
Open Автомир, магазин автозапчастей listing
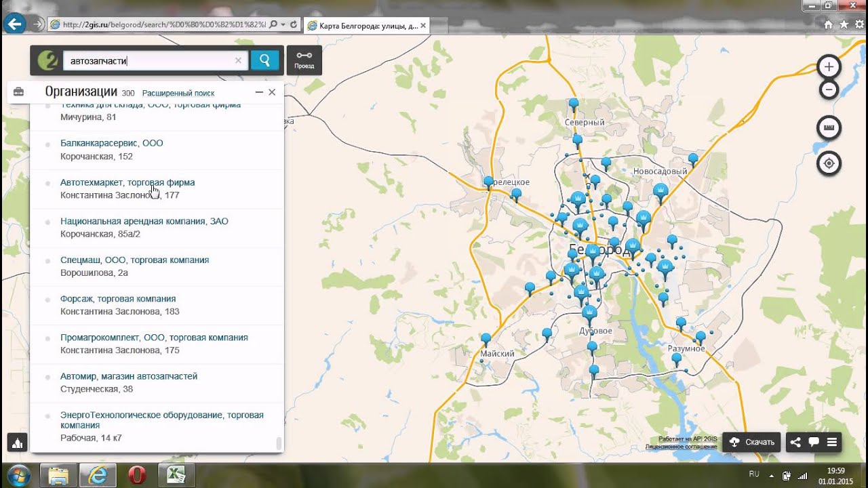(129, 376)
